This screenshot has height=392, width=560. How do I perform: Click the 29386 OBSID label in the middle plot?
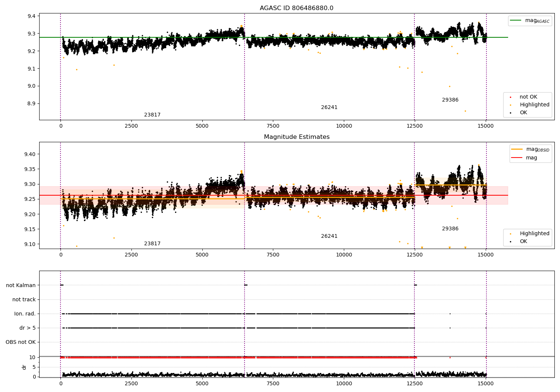click(450, 229)
